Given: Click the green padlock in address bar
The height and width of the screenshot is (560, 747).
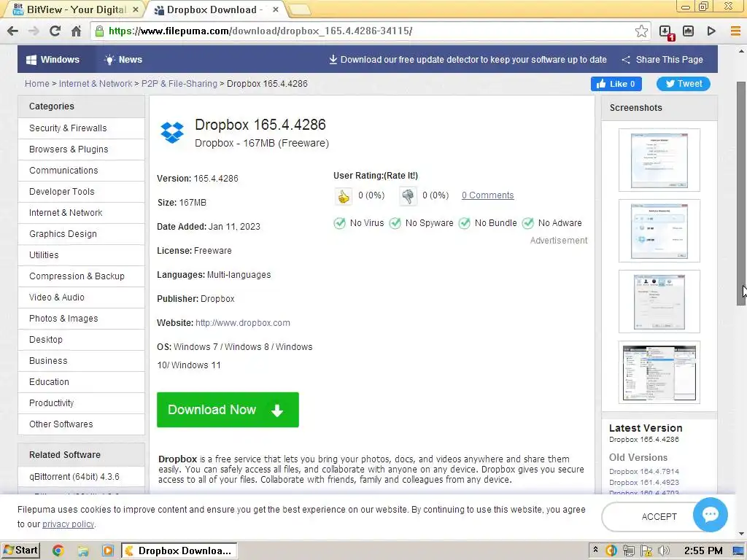Looking at the screenshot, I should [x=99, y=31].
